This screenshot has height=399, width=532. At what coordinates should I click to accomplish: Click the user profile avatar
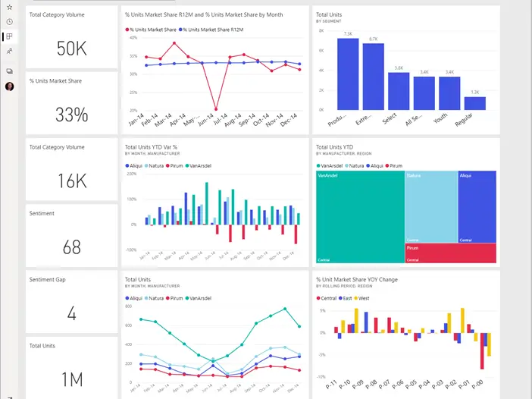tap(9, 86)
